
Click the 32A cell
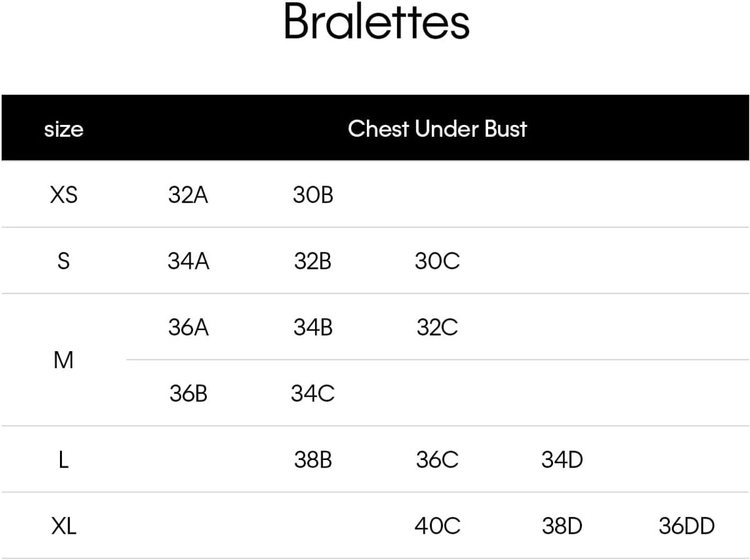[188, 195]
